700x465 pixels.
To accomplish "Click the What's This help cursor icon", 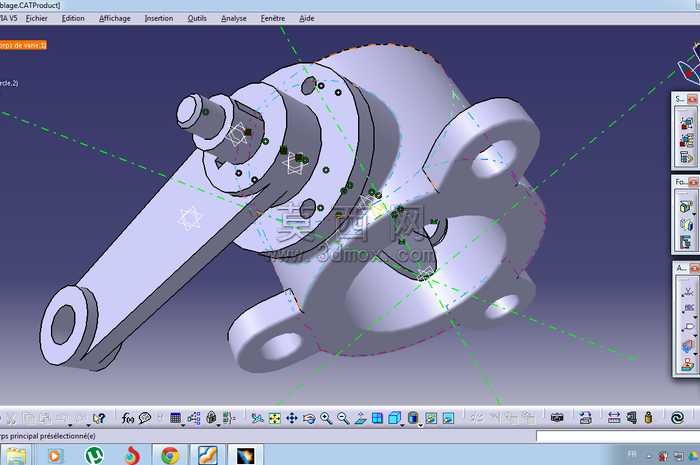I will (99, 418).
